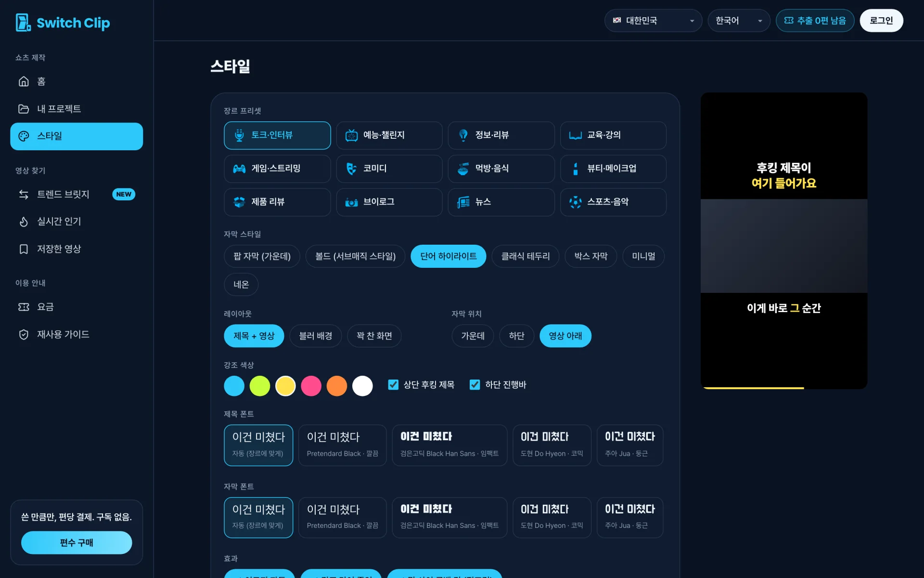924x578 pixels.
Task: Pick the lime green accent color swatch
Action: [x=260, y=386]
